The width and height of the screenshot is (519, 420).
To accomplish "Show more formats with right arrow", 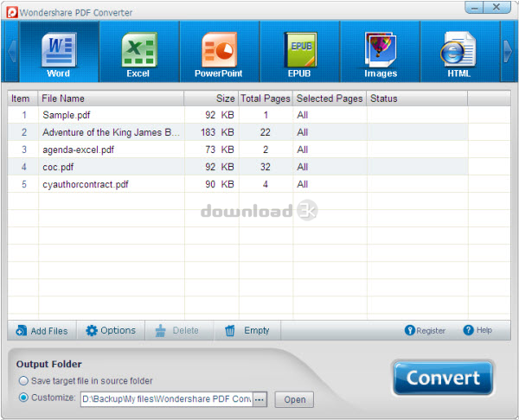I will pos(508,52).
